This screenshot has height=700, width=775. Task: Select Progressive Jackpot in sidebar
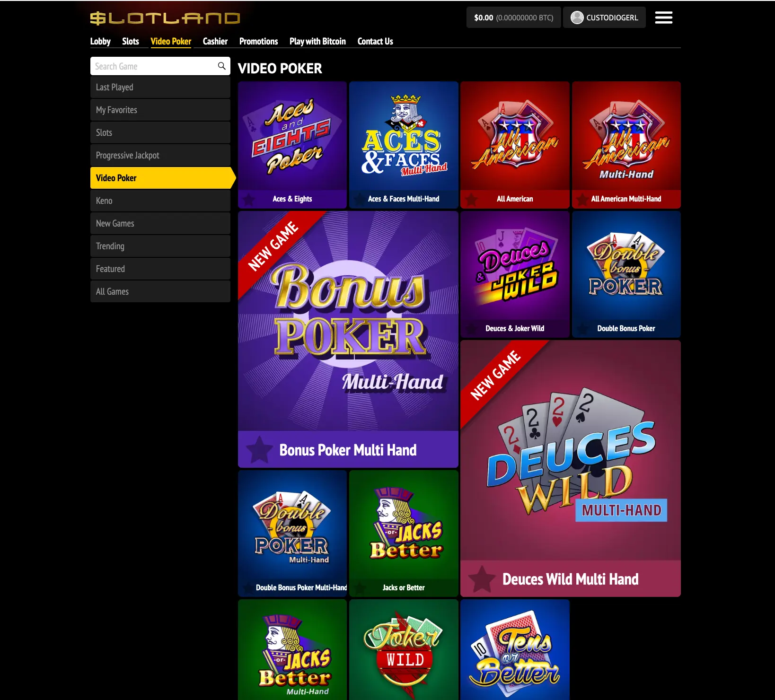(x=160, y=155)
